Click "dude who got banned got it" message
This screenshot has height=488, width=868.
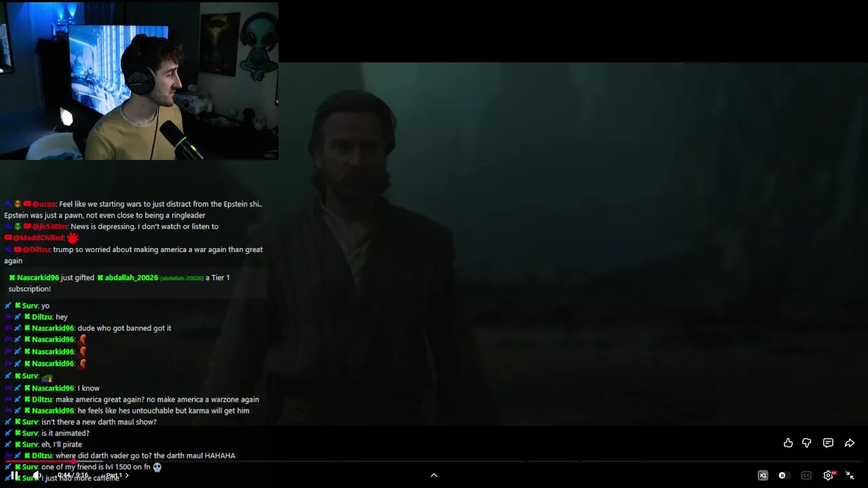tap(88, 328)
